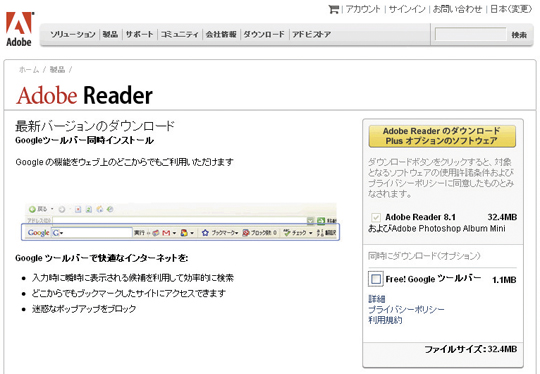Click Googleツールバー同時インストール subtitle

pyautogui.click(x=84, y=141)
